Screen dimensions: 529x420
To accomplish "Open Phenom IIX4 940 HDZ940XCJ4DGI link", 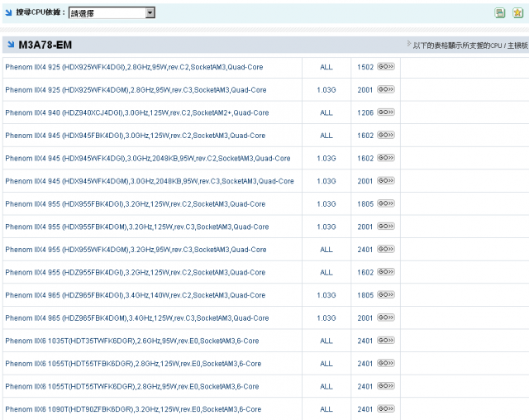I will coord(137,112).
